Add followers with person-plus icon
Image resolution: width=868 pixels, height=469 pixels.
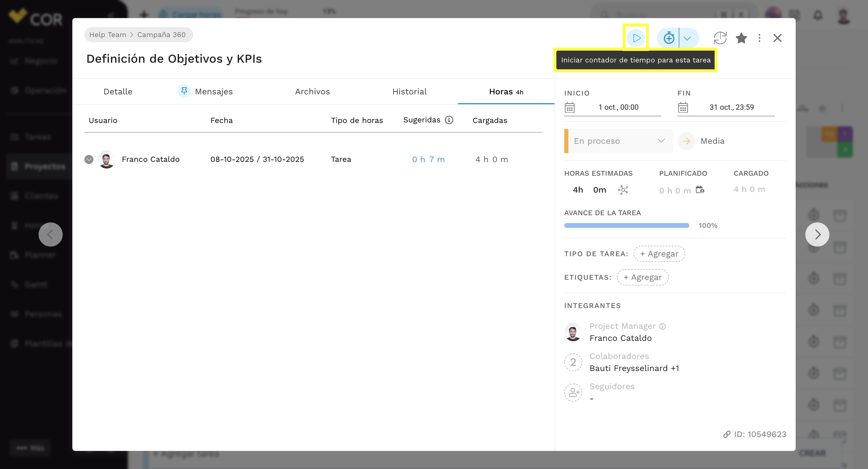[573, 392]
